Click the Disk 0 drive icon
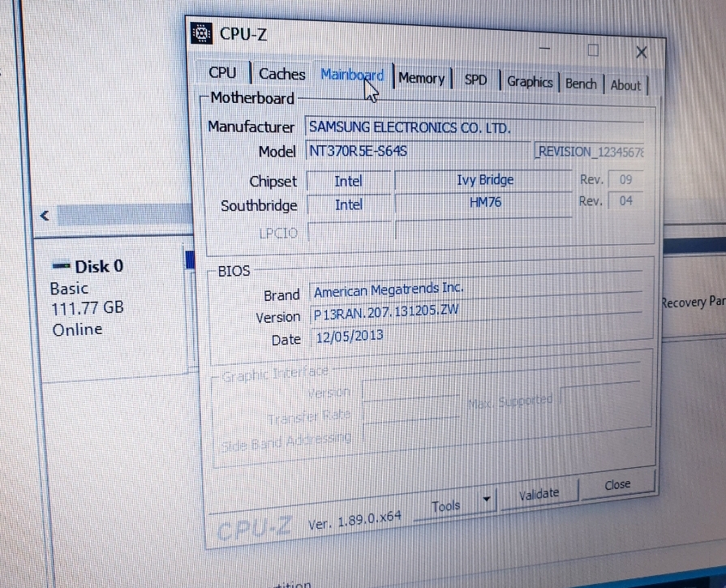Image resolution: width=726 pixels, height=588 pixels. pyautogui.click(x=61, y=266)
